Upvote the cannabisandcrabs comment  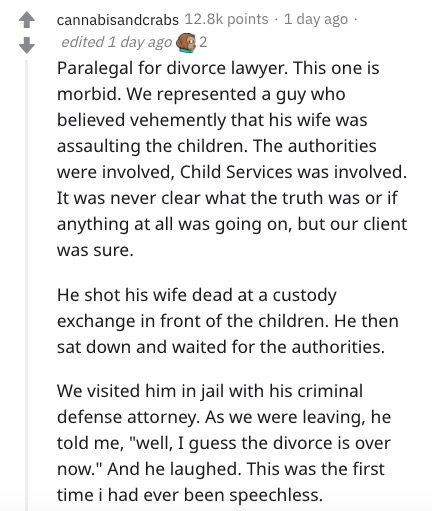(x=27, y=20)
